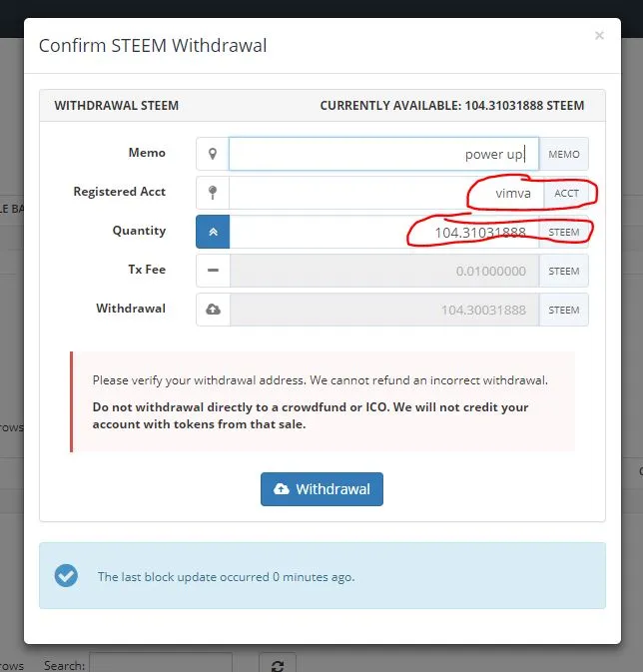
Task: Click the cloud download icon beside Withdrawal field
Action: (213, 310)
